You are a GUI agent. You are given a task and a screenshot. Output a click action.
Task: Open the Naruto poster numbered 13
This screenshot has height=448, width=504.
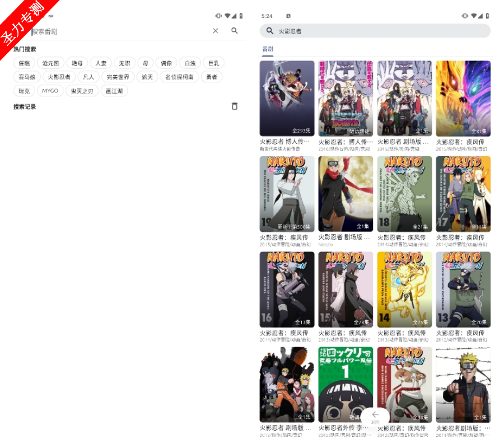tap(463, 290)
